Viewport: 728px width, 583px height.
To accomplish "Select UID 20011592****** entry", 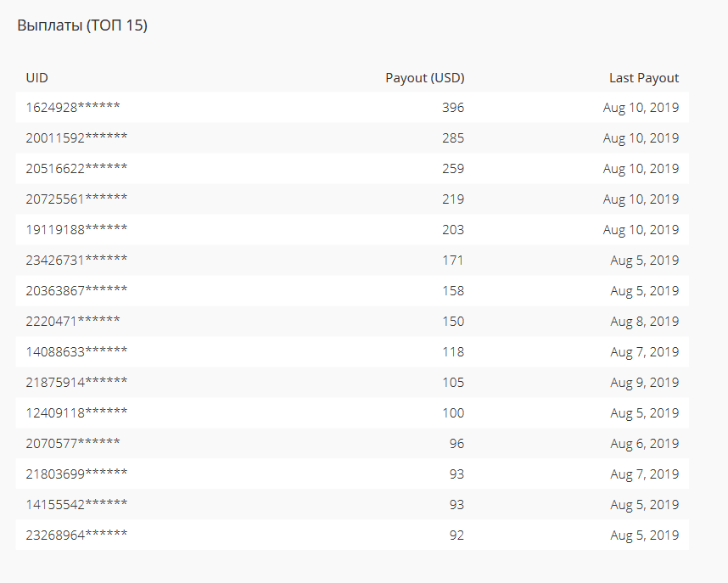I will click(76, 138).
